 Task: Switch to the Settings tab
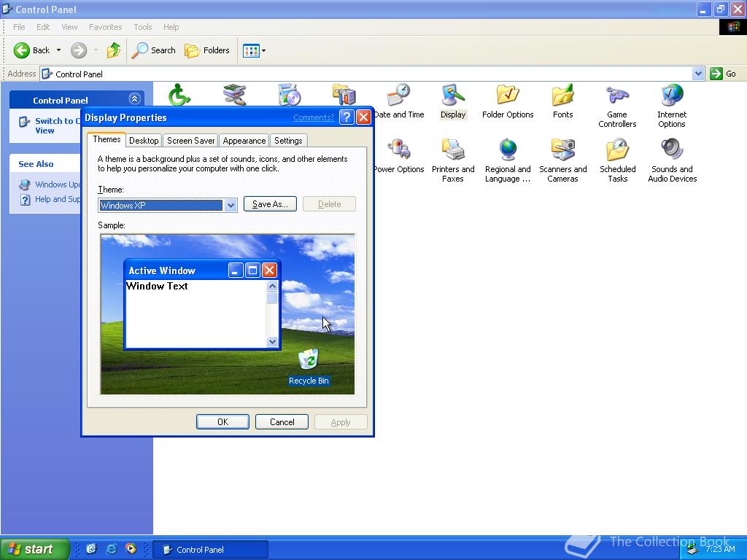[288, 141]
